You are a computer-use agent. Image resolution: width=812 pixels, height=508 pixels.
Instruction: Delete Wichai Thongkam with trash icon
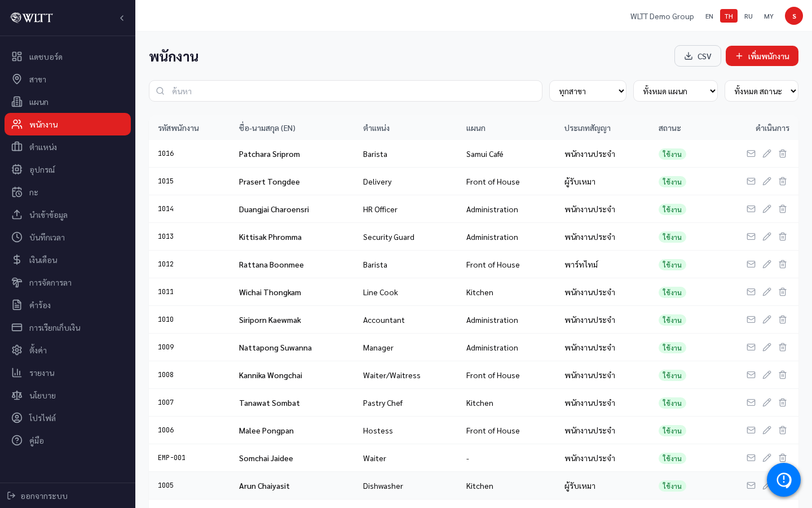pos(783,292)
